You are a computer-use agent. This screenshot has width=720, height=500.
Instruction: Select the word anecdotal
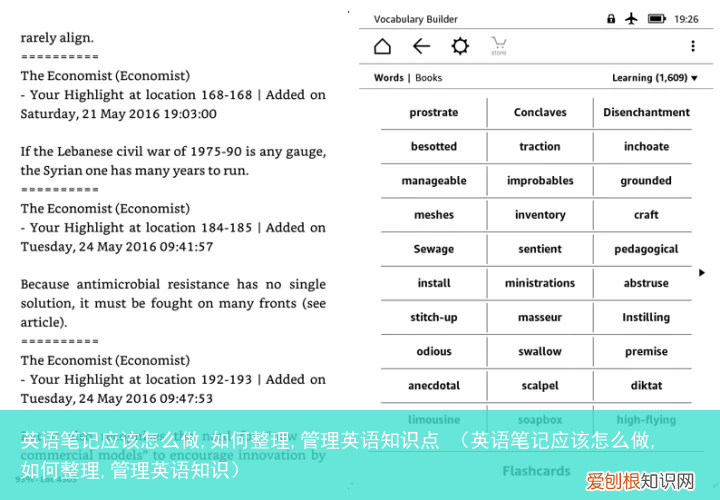(x=433, y=386)
